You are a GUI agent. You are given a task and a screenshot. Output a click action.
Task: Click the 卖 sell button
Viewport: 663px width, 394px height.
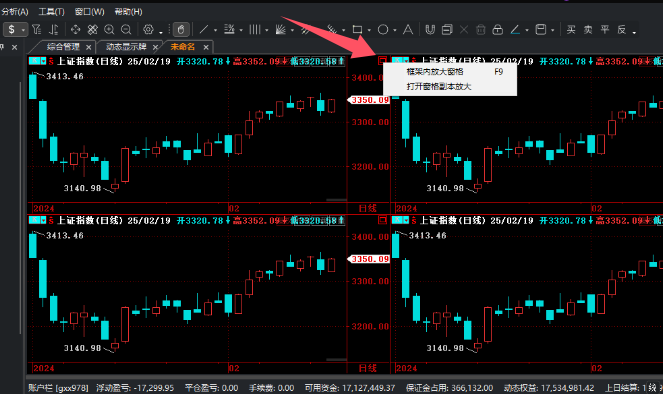coord(588,30)
